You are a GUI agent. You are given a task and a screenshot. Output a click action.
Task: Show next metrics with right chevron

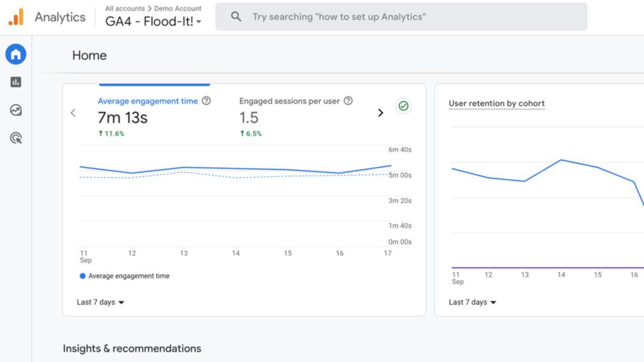pyautogui.click(x=380, y=113)
